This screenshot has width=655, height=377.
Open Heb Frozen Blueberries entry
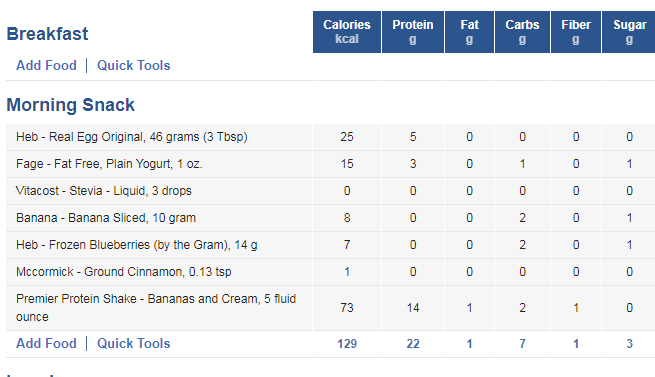[137, 245]
